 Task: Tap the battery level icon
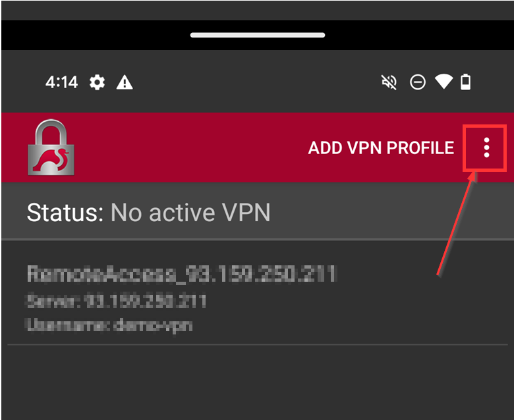point(466,82)
